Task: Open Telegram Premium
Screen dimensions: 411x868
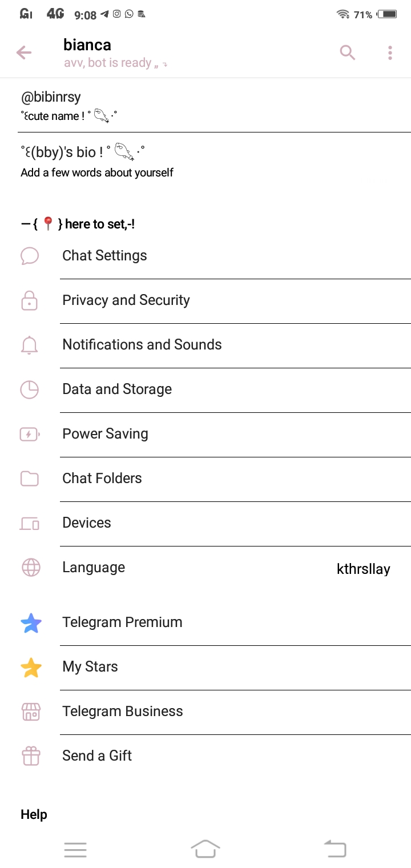Action: 122,622
